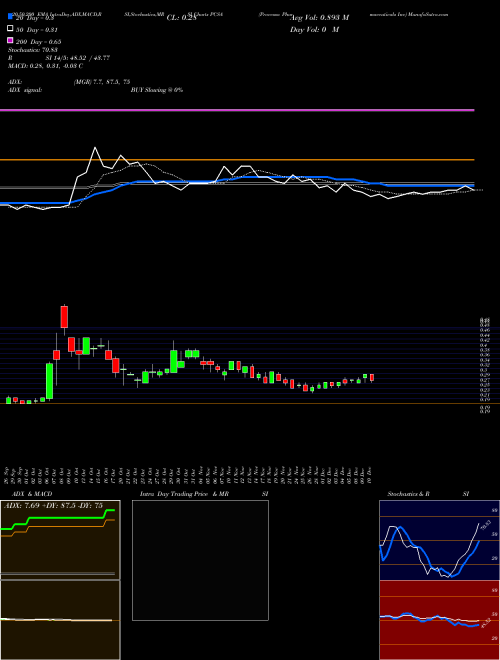The image size is (500, 660).
Task: Select the 'Stochastics: 70.83' reading
Action: coord(32,50)
